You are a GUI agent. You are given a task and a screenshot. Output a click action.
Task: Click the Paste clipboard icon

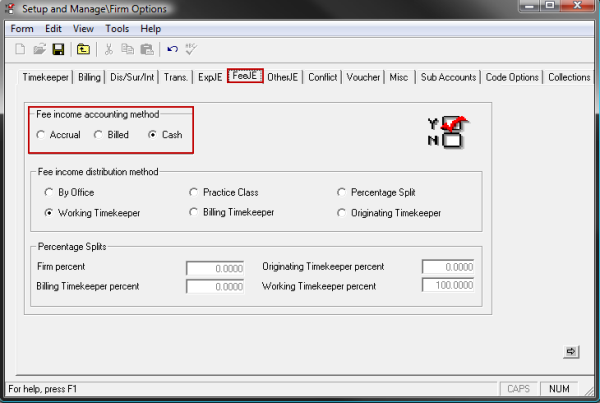(147, 49)
